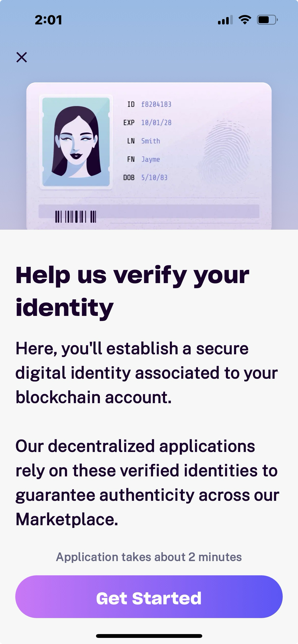The width and height of the screenshot is (298, 644).
Task: Tap the battery status icon
Action: coord(267,20)
